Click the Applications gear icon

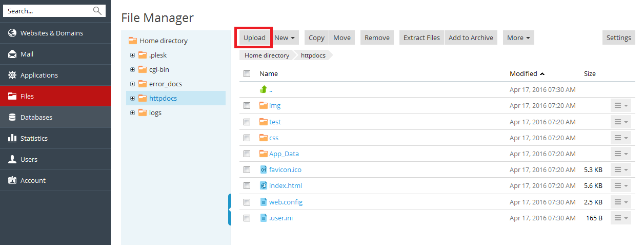click(x=12, y=75)
